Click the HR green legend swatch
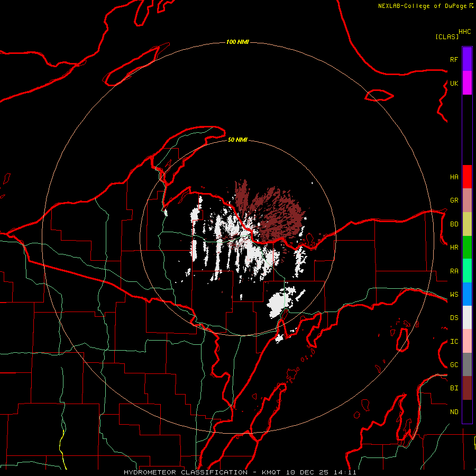Screen dimensions: 476x476 [467, 248]
